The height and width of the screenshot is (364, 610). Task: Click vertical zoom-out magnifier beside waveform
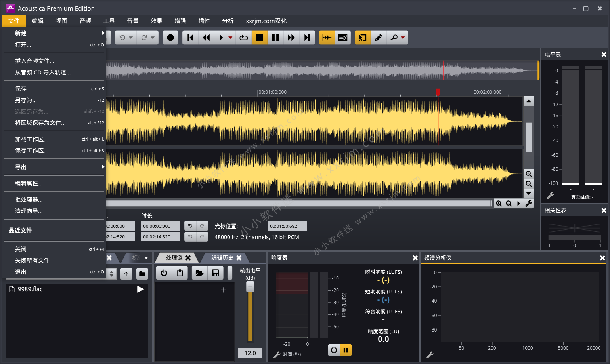coord(528,184)
